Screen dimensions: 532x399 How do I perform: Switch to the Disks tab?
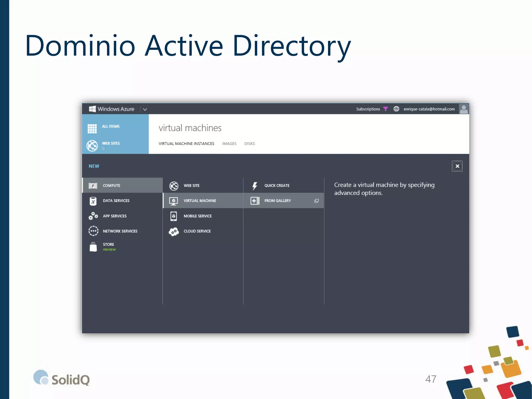tap(249, 144)
